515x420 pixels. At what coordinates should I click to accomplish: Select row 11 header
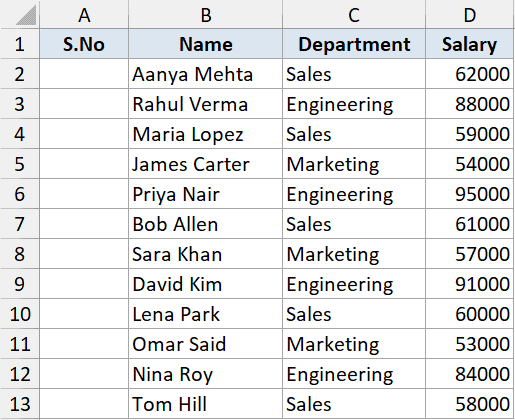coord(20,344)
